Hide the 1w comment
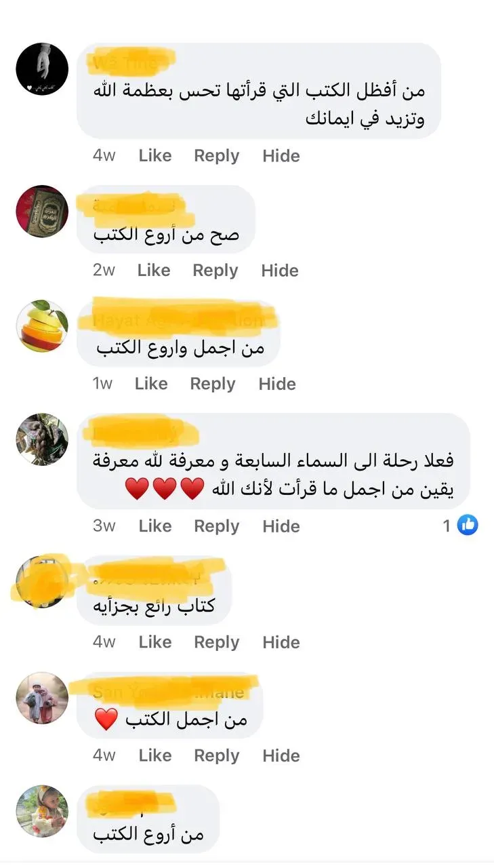This screenshot has width=494, height=868. click(277, 383)
